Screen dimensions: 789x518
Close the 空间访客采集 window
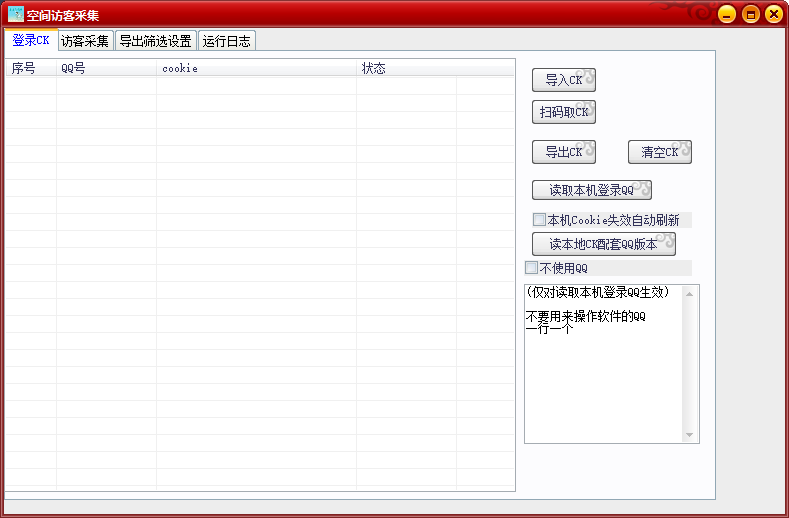tap(773, 14)
